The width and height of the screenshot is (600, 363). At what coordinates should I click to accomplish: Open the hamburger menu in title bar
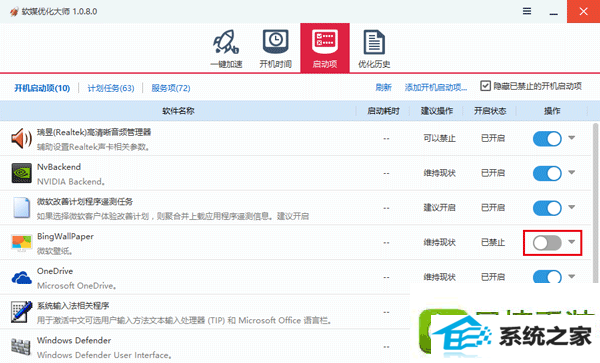coord(527,11)
